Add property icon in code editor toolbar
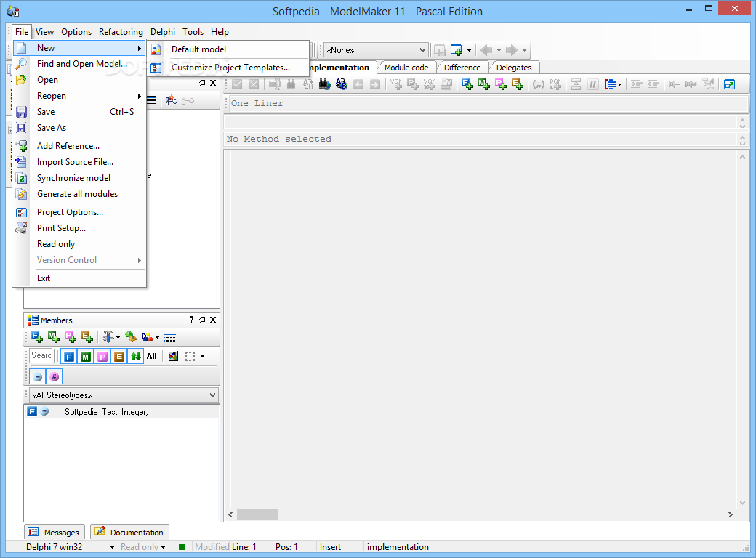 tap(501, 84)
